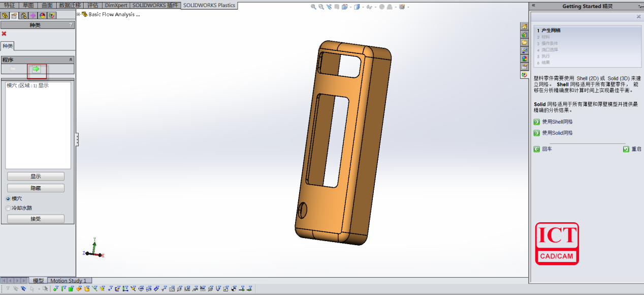Click the 显示 button
This screenshot has height=295, width=644.
click(x=36, y=176)
